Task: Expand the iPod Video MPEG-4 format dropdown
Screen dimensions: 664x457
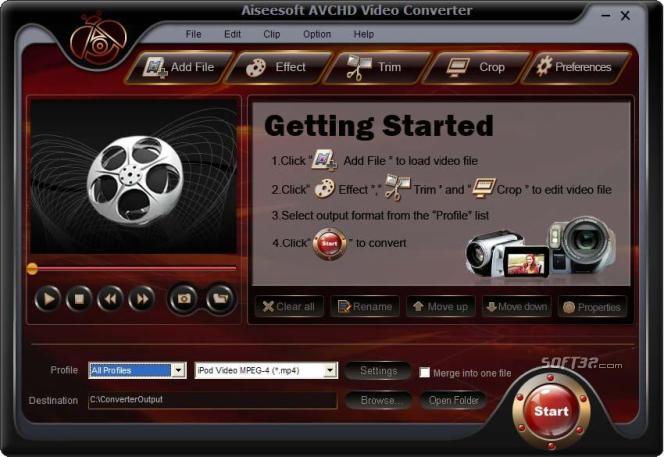Action: tap(330, 371)
